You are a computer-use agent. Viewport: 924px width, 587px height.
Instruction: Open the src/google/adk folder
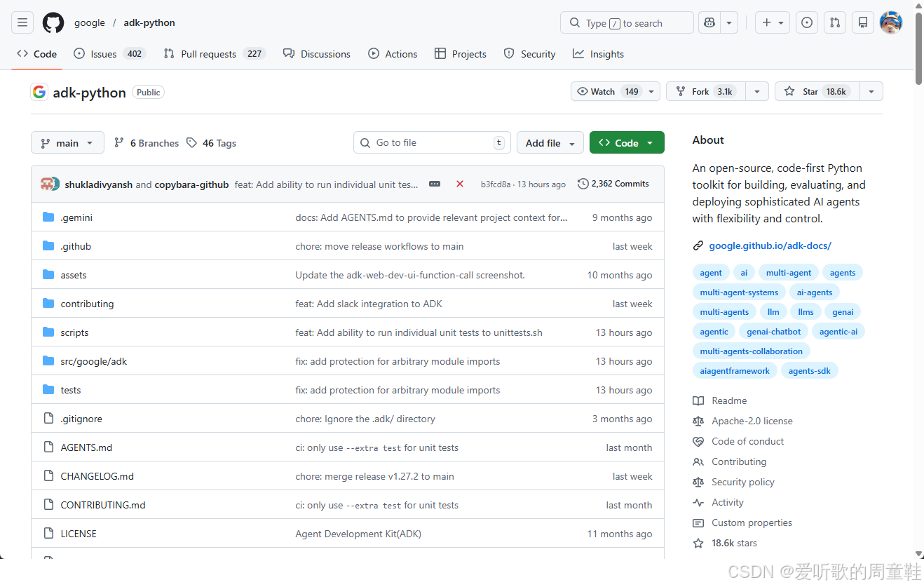(x=94, y=361)
